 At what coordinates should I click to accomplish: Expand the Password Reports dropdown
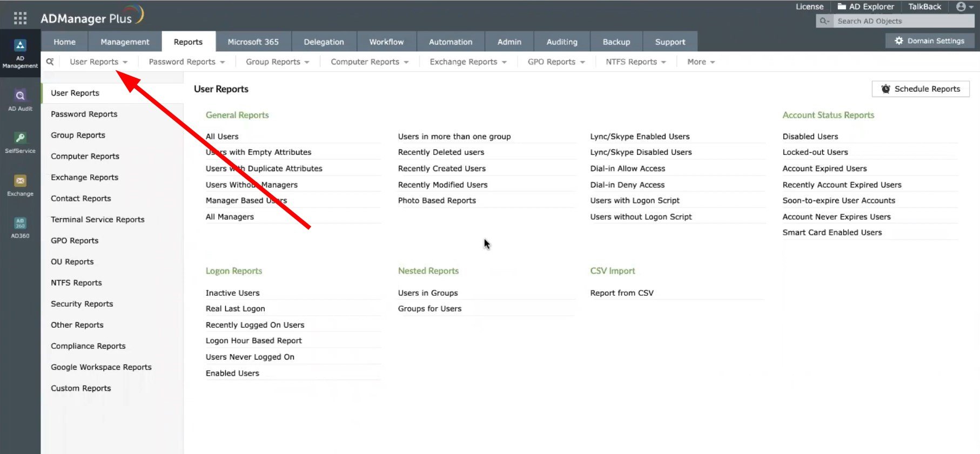[187, 62]
